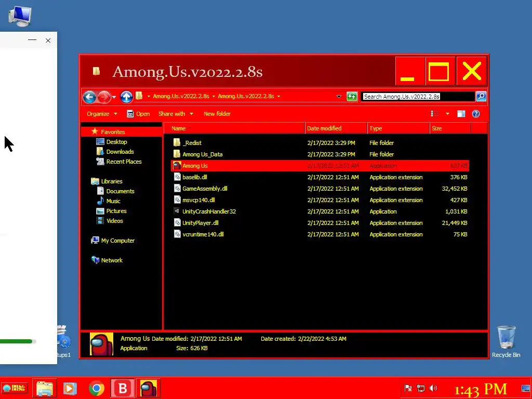This screenshot has width=532, height=399.
Task: Click the Search Among.Us.v2022.2.8s field
Action: pyautogui.click(x=418, y=96)
